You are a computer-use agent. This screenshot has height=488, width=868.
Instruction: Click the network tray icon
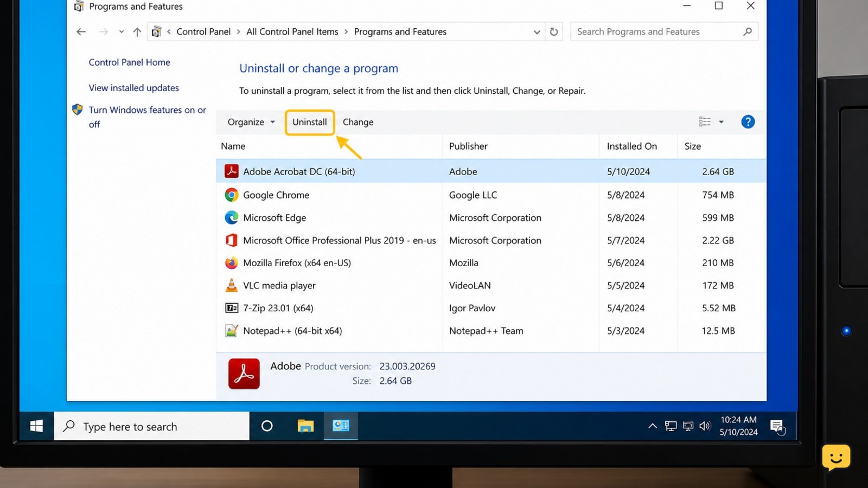(x=671, y=426)
